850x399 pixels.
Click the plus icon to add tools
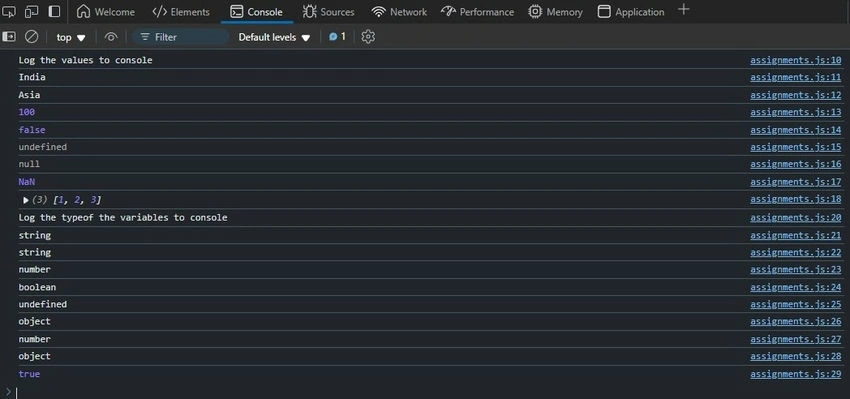pyautogui.click(x=684, y=10)
